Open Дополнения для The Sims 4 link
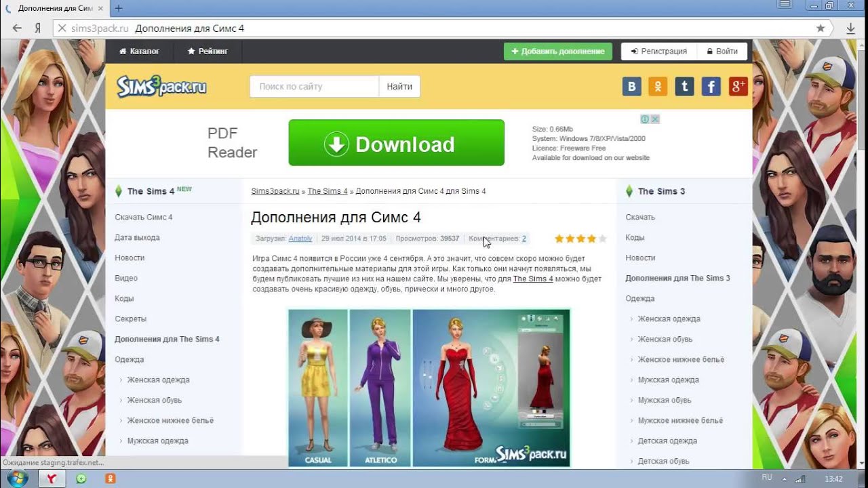868x488 pixels. pos(167,339)
